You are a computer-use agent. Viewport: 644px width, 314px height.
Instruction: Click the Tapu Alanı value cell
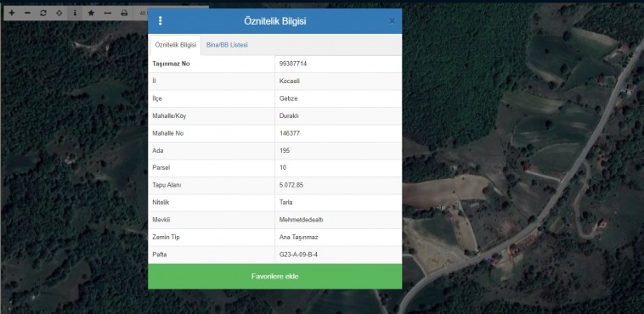click(x=338, y=185)
